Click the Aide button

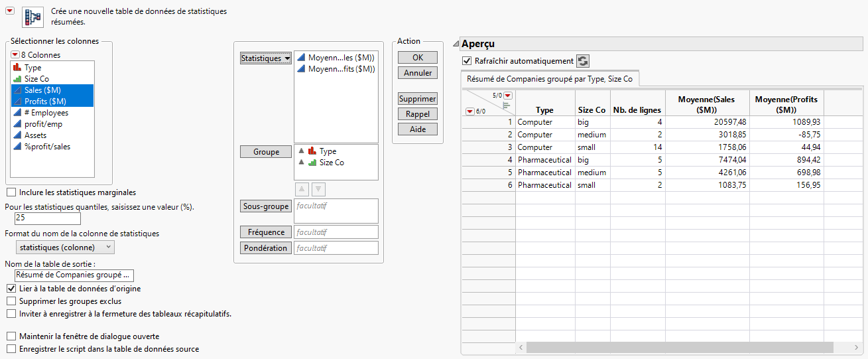(x=418, y=129)
